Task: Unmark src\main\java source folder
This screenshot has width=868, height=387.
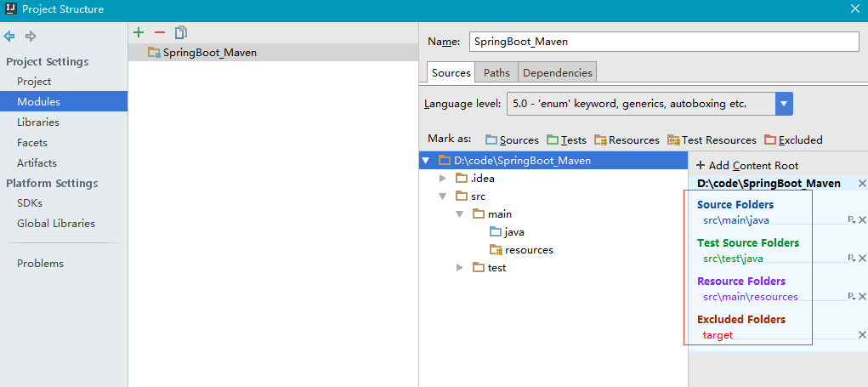Action: coord(862,220)
